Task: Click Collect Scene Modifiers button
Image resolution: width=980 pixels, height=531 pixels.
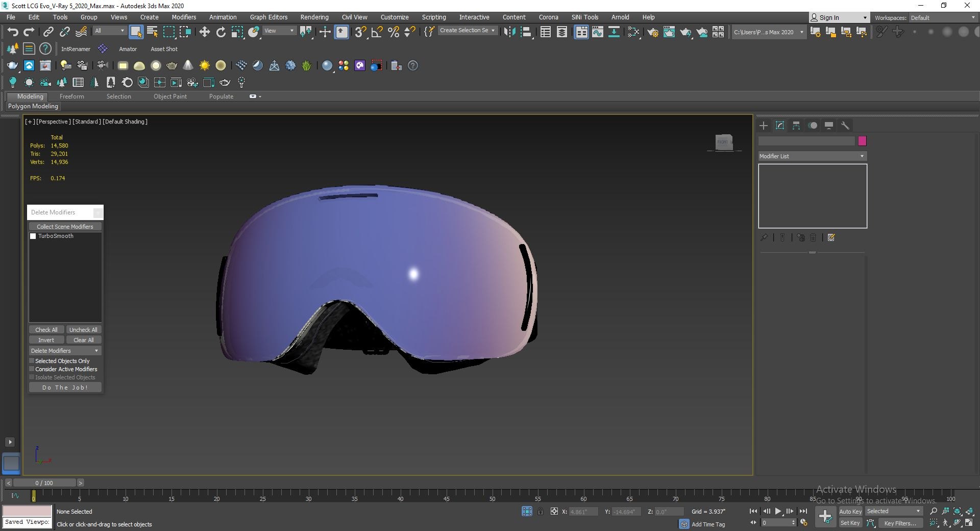Action: point(65,227)
